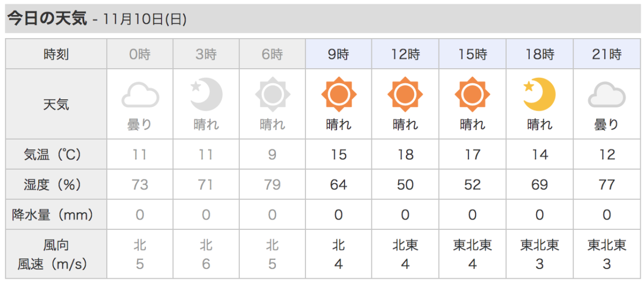
Task: Click the 湿度（%） row label
Action: [x=56, y=185]
